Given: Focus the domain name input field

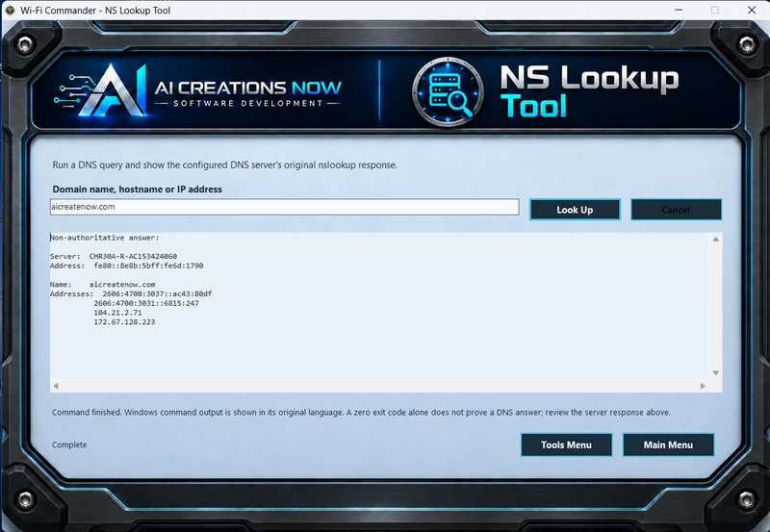Looking at the screenshot, I should point(284,207).
